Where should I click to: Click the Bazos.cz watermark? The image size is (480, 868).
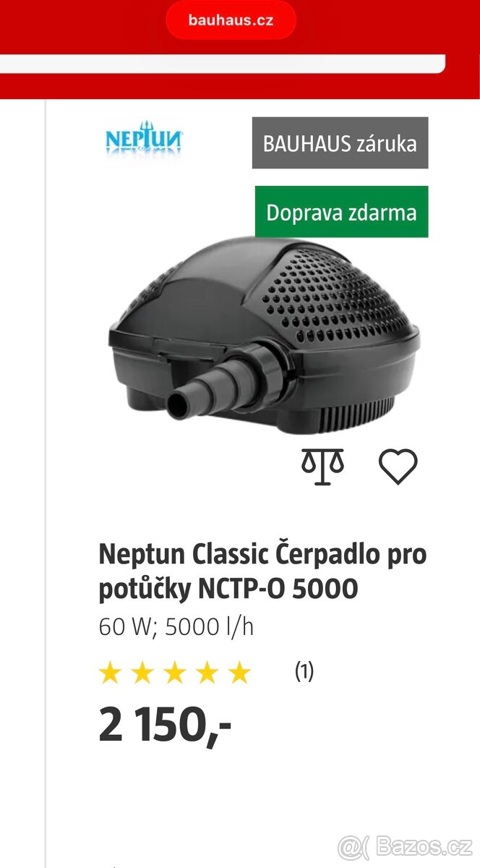click(406, 845)
